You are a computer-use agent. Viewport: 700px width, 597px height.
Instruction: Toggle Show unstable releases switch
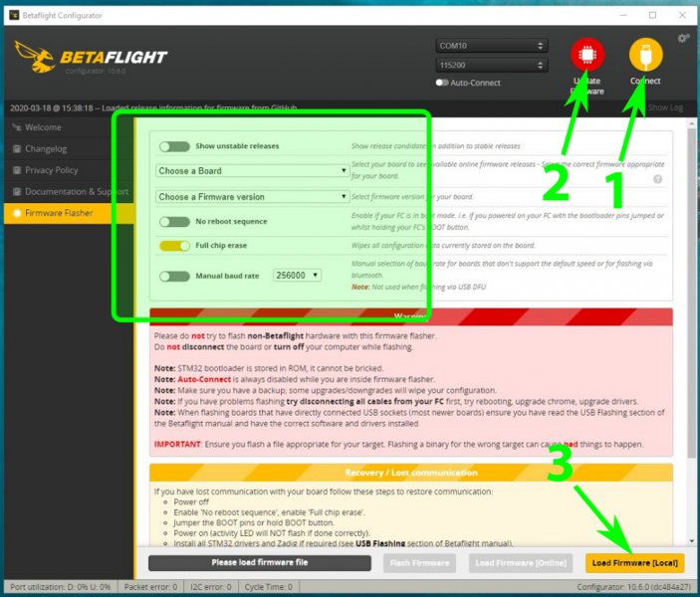(174, 146)
